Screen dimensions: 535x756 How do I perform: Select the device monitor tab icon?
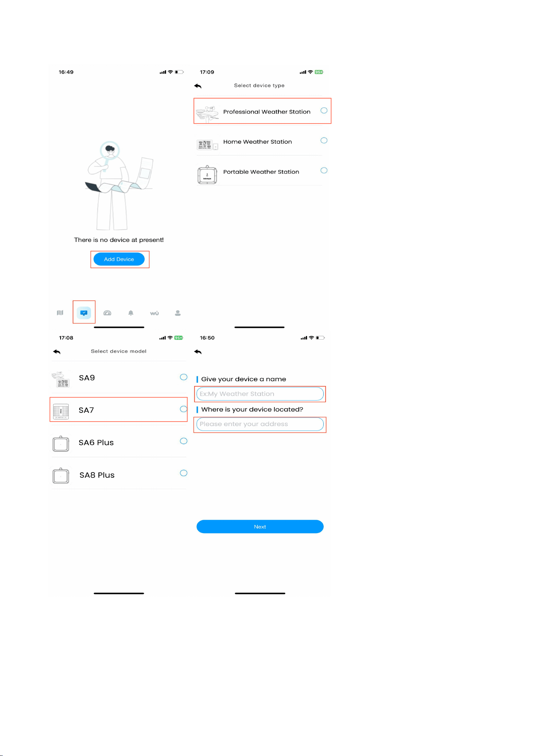click(x=84, y=313)
